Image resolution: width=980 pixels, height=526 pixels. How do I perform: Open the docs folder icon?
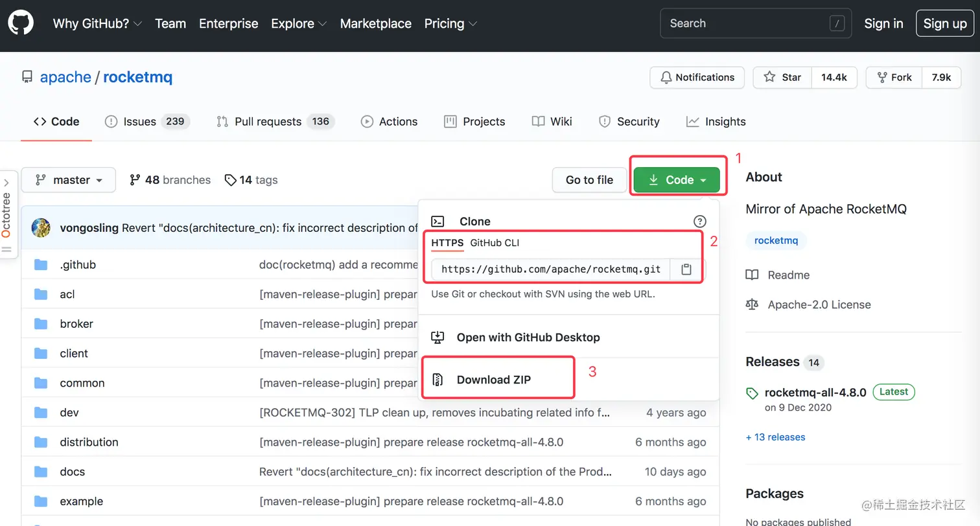pos(41,472)
